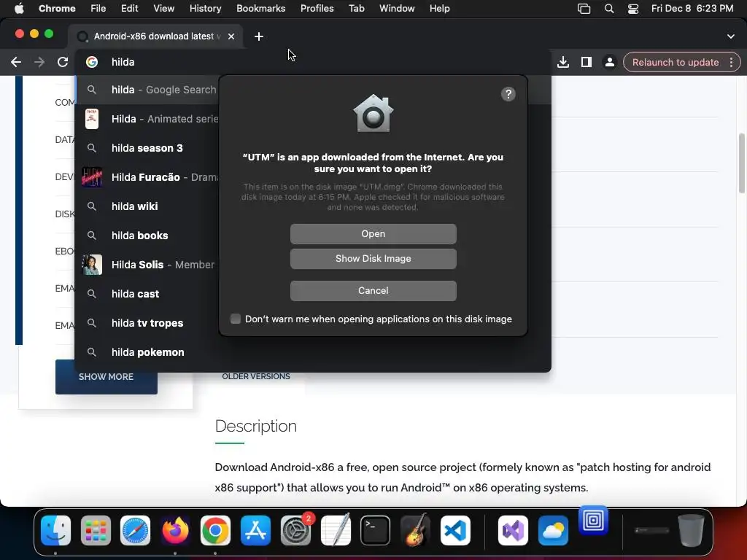Click Chrome forward arrow
Screen dimensions: 747x560
(x=39, y=62)
